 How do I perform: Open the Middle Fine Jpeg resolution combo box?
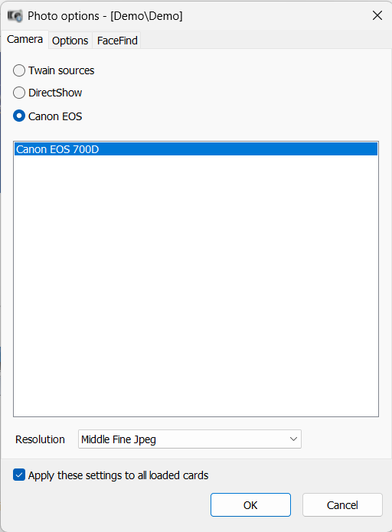click(190, 439)
